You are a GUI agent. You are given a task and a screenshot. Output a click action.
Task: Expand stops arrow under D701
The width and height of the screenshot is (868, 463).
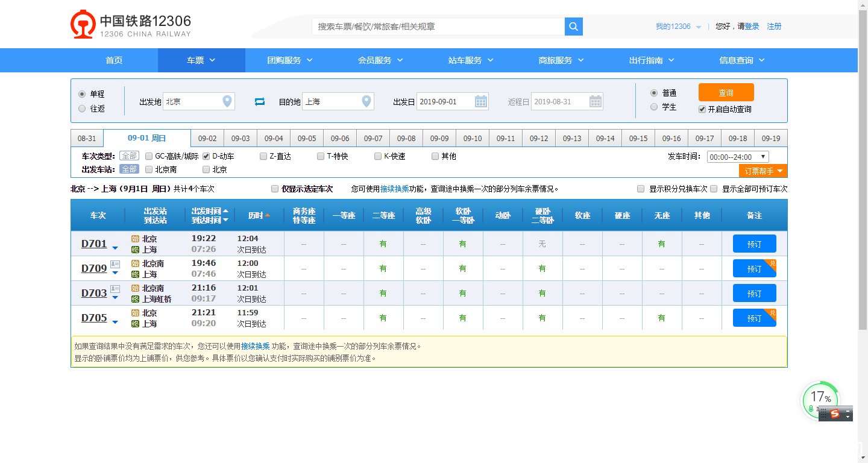pyautogui.click(x=115, y=247)
